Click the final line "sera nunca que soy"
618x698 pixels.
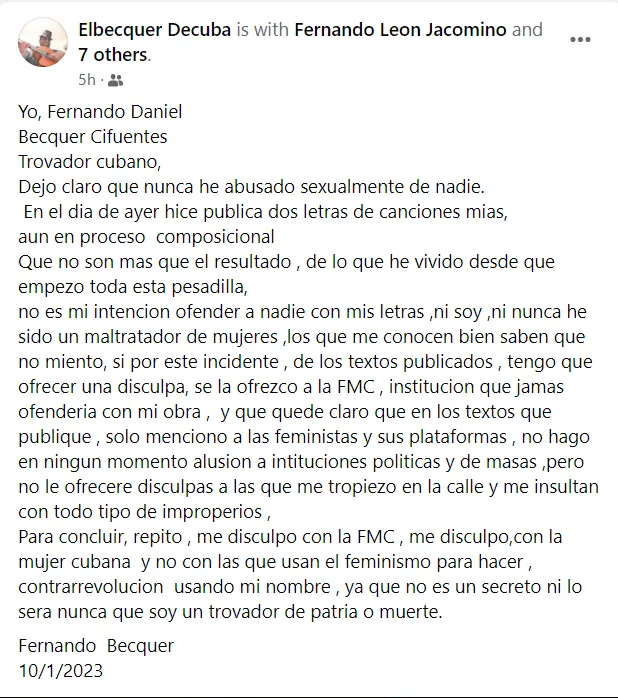point(230,612)
